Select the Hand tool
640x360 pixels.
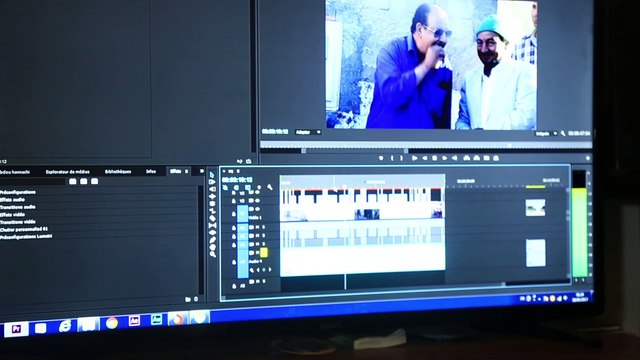[x=212, y=247]
